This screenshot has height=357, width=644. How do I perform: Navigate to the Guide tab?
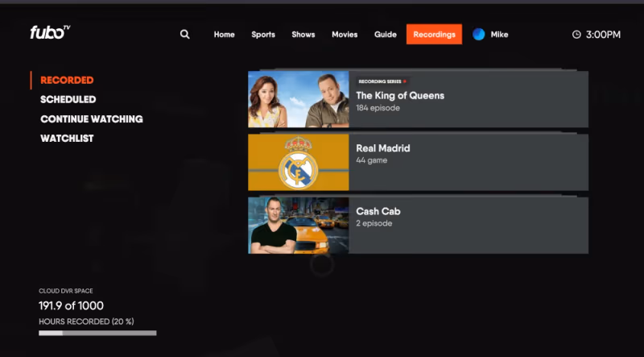[386, 35]
